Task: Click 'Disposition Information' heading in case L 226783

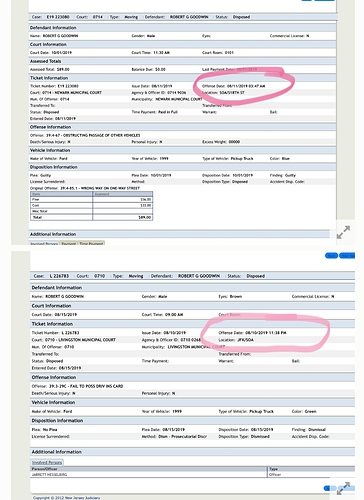Action: (57, 420)
